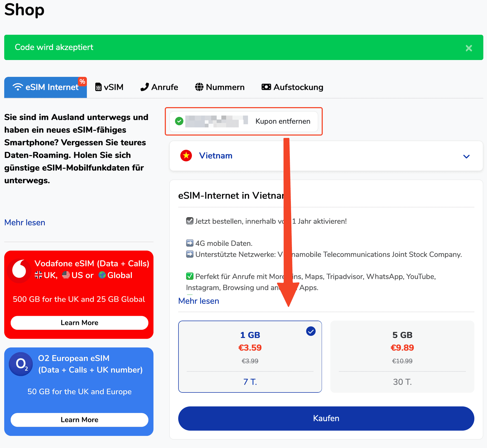Screen dimensions: 487x448
Task: Click 'Kupon entfernen' to remove coupon
Action: click(x=283, y=121)
